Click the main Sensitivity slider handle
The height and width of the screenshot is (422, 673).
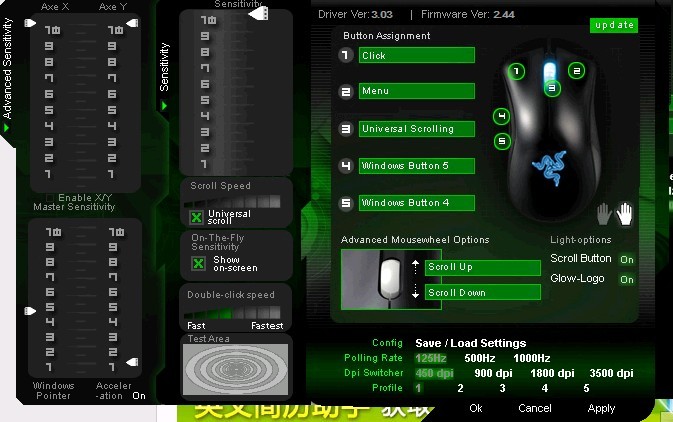tap(258, 14)
